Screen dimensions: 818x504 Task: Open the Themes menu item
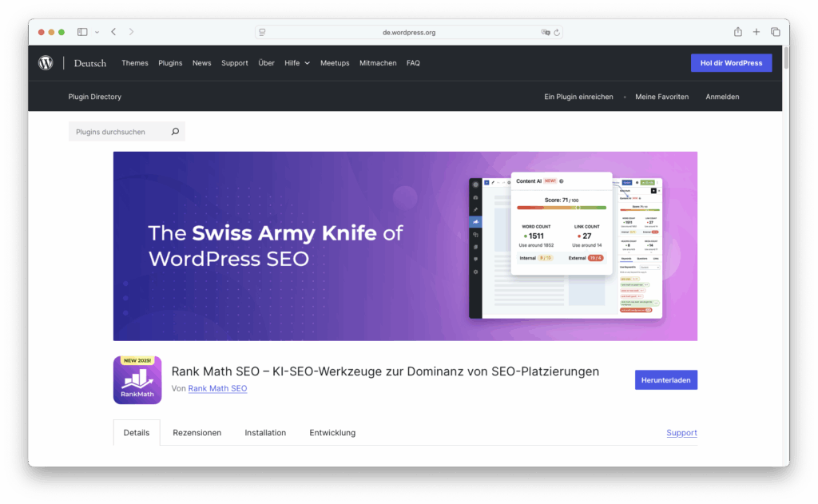(x=134, y=63)
